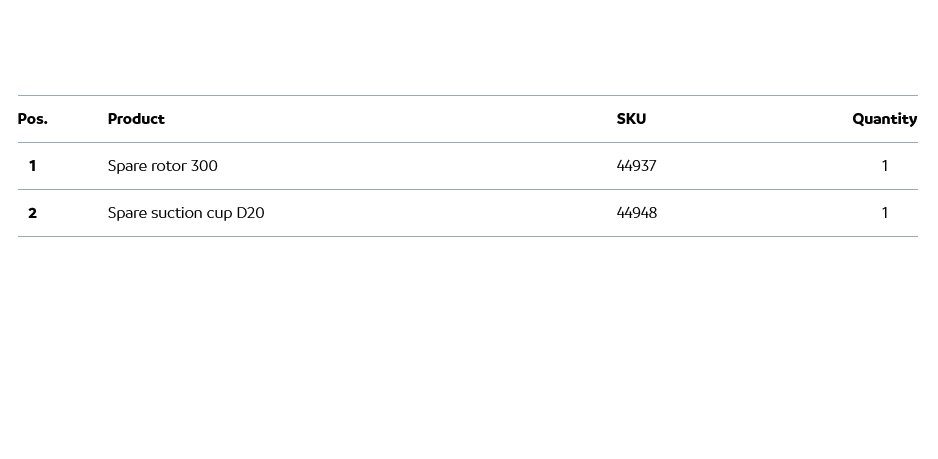Click 'Spare' in the first row
The image size is (938, 459).
coord(126,166)
